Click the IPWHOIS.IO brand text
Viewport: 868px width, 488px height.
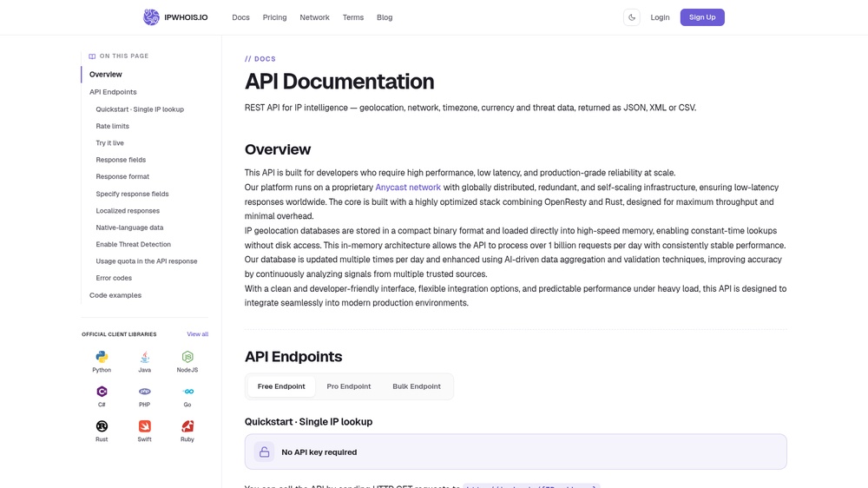click(186, 17)
